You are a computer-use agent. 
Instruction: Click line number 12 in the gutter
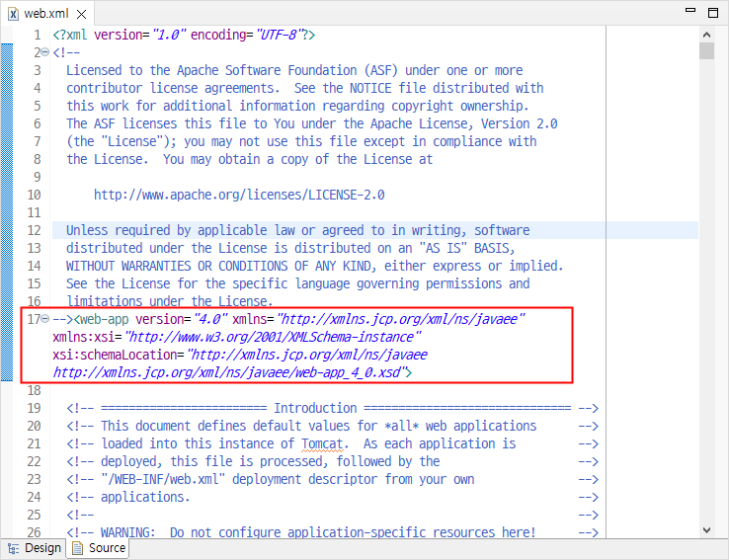[x=34, y=230]
